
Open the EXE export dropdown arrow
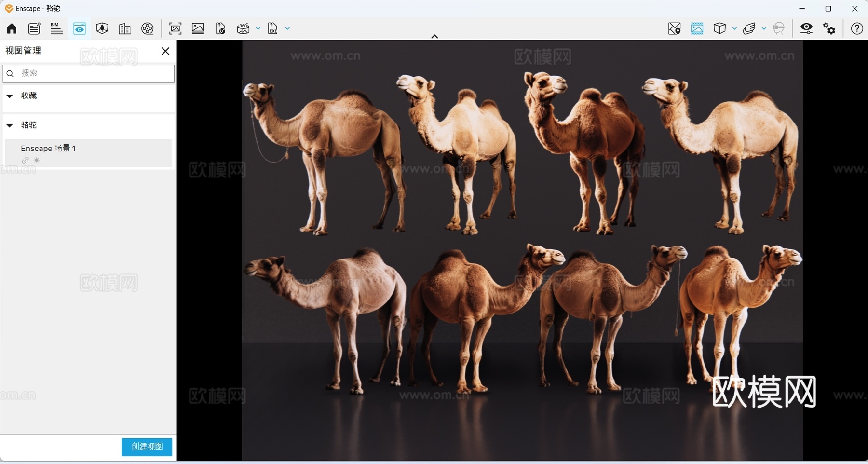(x=287, y=28)
